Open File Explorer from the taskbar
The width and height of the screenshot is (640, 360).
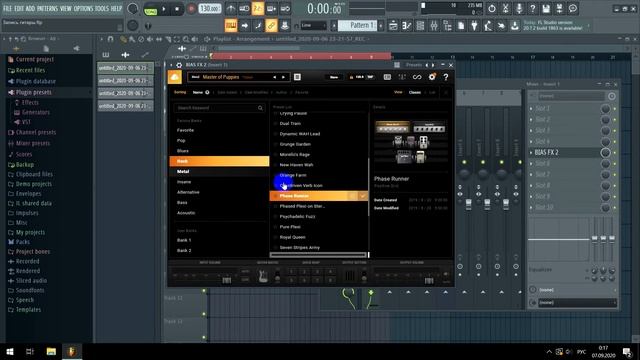point(51,351)
